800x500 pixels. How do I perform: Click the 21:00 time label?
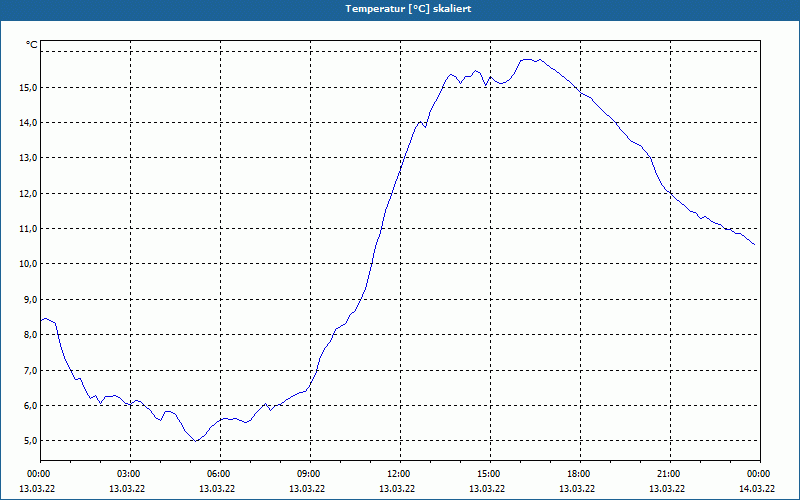670,474
